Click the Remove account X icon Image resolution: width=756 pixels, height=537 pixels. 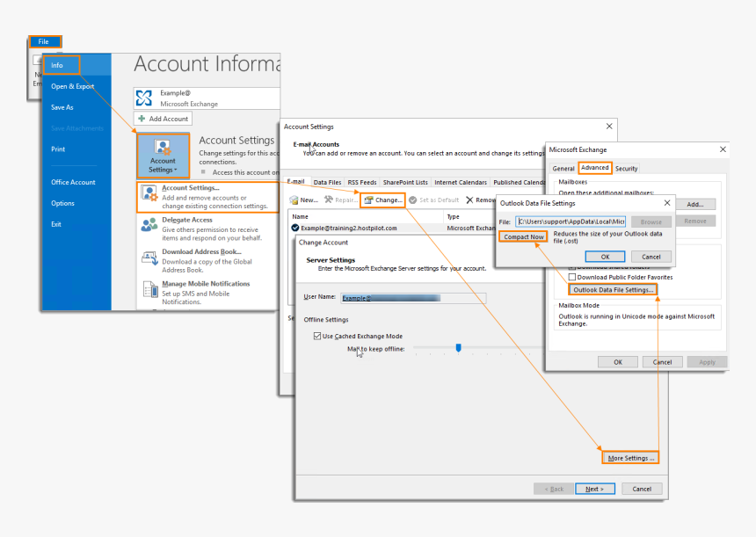coord(469,200)
